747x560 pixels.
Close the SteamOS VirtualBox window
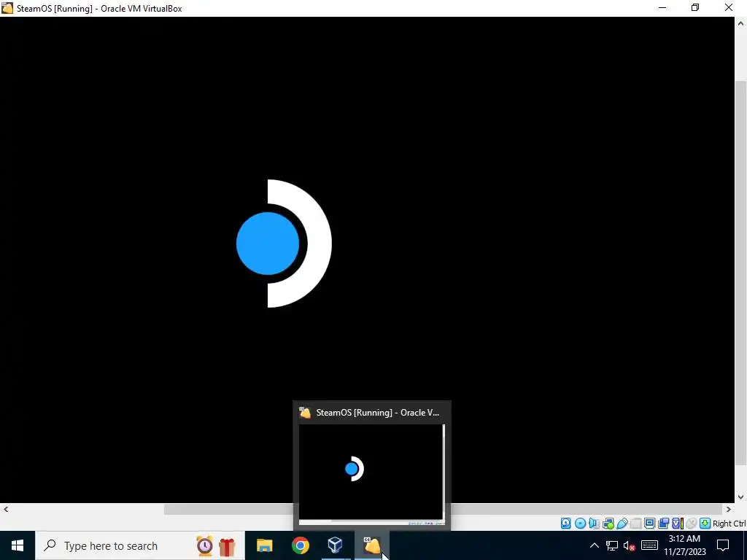click(729, 8)
